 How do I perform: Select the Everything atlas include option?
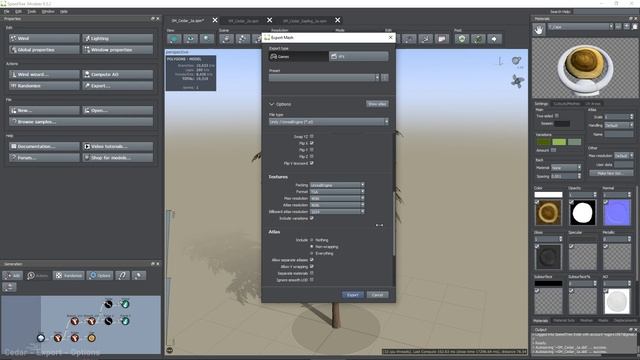tap(312, 253)
